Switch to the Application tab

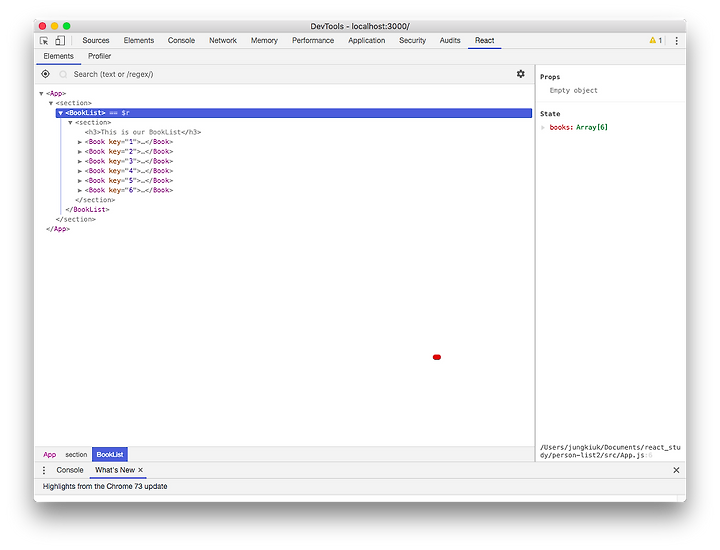tap(366, 40)
